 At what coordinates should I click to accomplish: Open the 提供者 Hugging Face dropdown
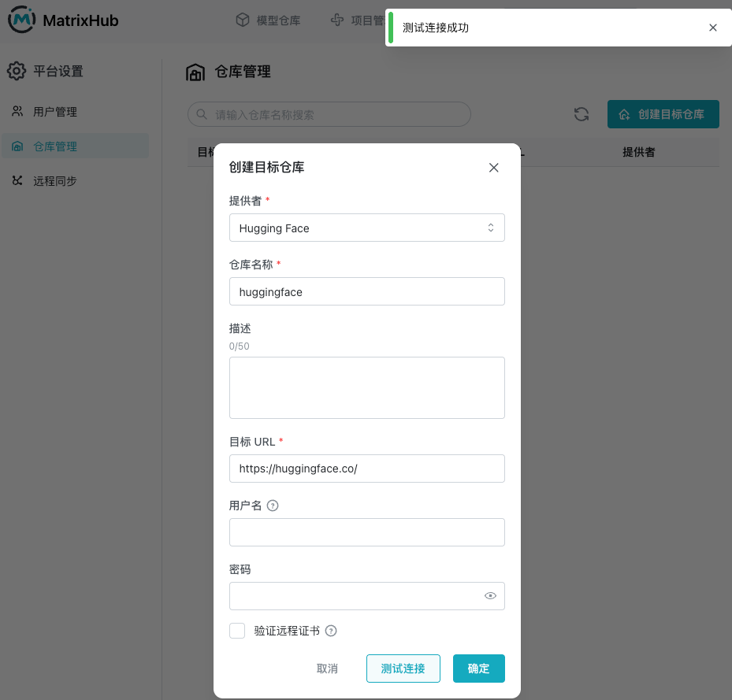coord(367,228)
